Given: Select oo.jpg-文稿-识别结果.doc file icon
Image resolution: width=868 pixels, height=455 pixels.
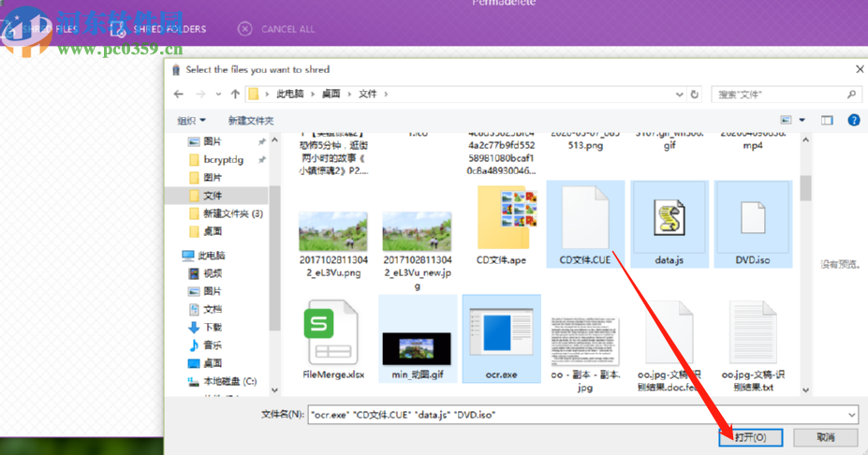Looking at the screenshot, I should point(669,332).
